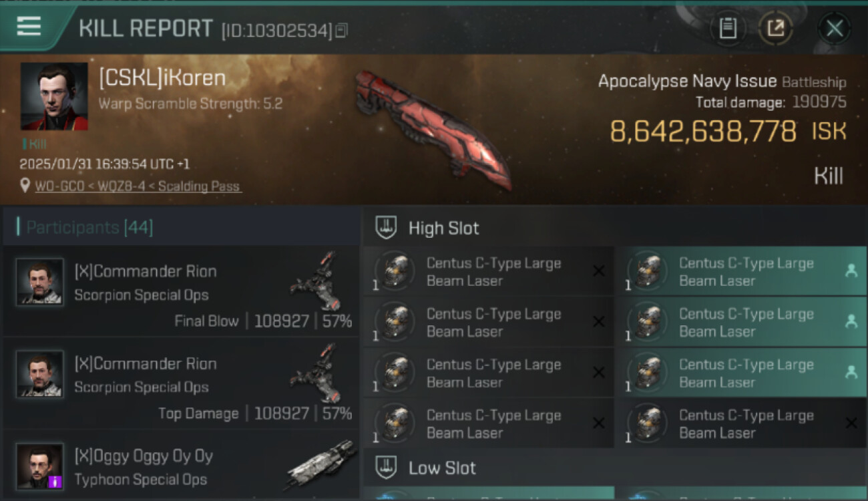Click the location pin icon
The height and width of the screenshot is (501, 868).
click(x=25, y=186)
